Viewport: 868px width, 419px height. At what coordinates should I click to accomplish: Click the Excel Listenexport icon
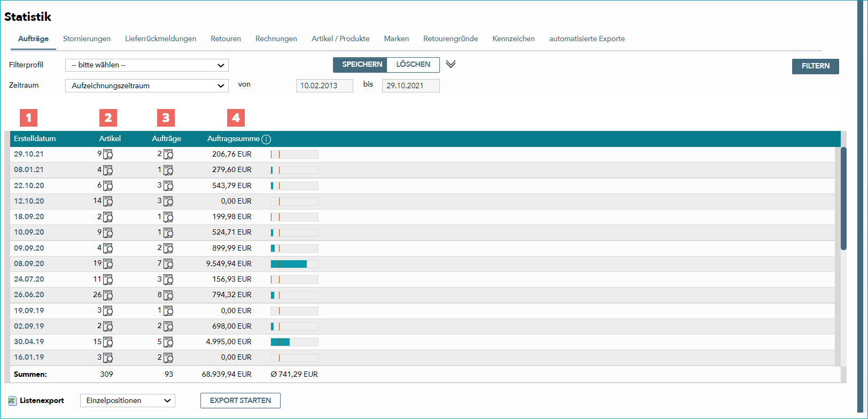12,401
